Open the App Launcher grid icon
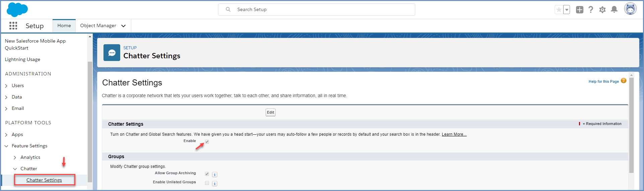Viewport: 644px width, 191px height. pos(13,26)
